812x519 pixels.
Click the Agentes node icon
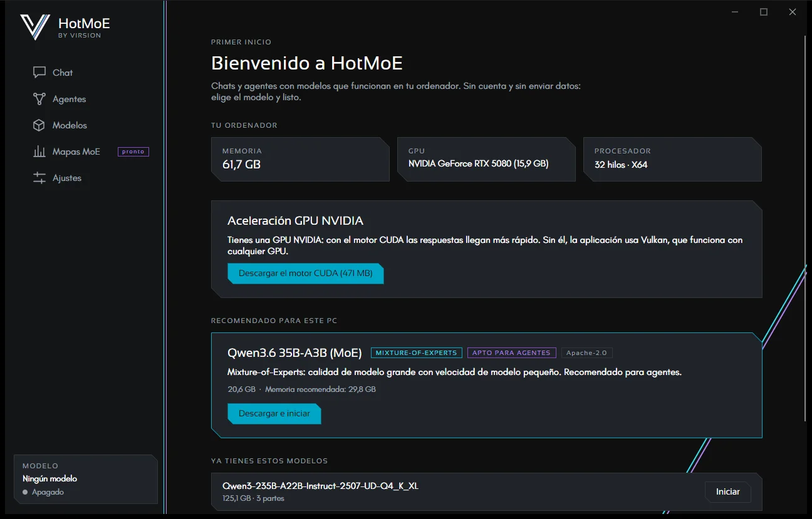tap(39, 99)
